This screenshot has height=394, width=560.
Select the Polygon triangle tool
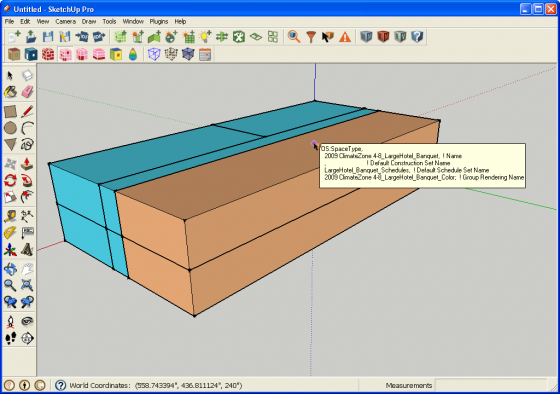click(10, 144)
